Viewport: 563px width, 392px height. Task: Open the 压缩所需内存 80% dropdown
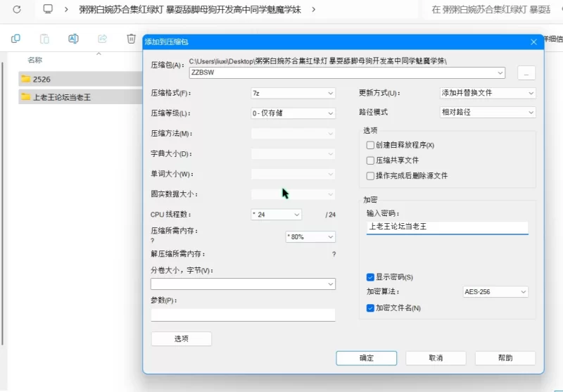310,237
